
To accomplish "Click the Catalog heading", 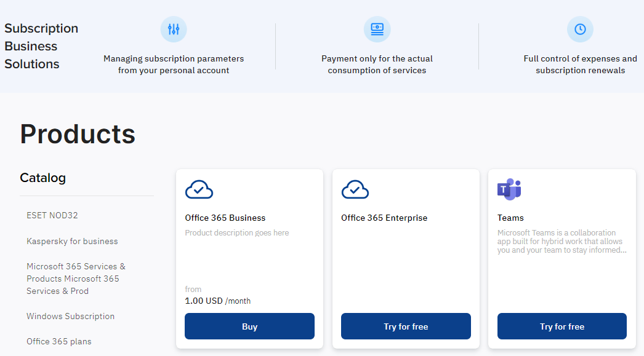I will pyautogui.click(x=42, y=178).
